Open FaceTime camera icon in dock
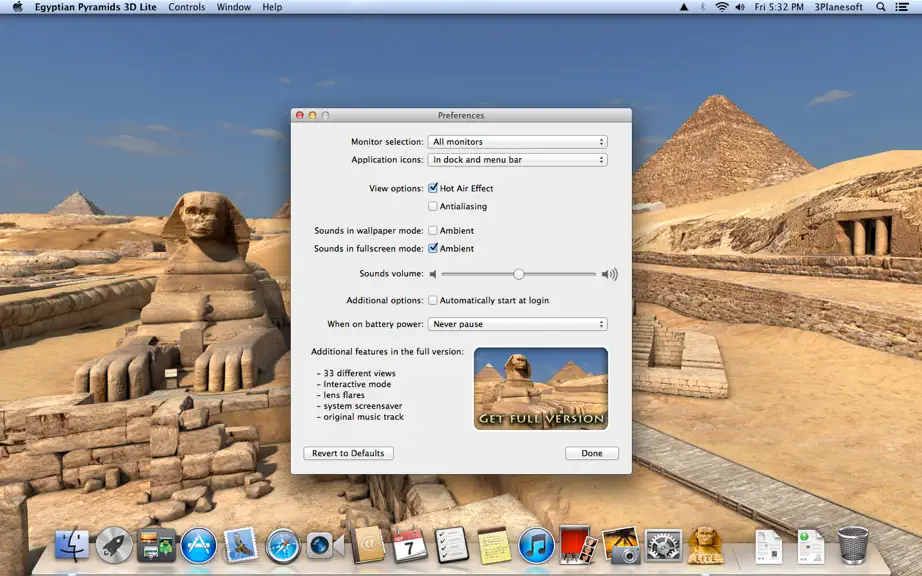Viewport: 922px width, 576px height. pyautogui.click(x=325, y=545)
